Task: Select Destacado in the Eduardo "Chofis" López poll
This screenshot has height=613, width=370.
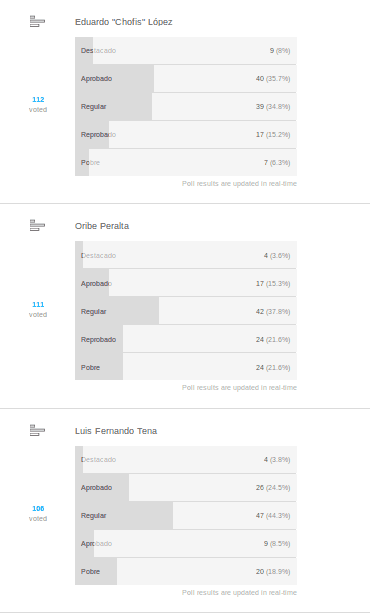Action: pyautogui.click(x=186, y=51)
